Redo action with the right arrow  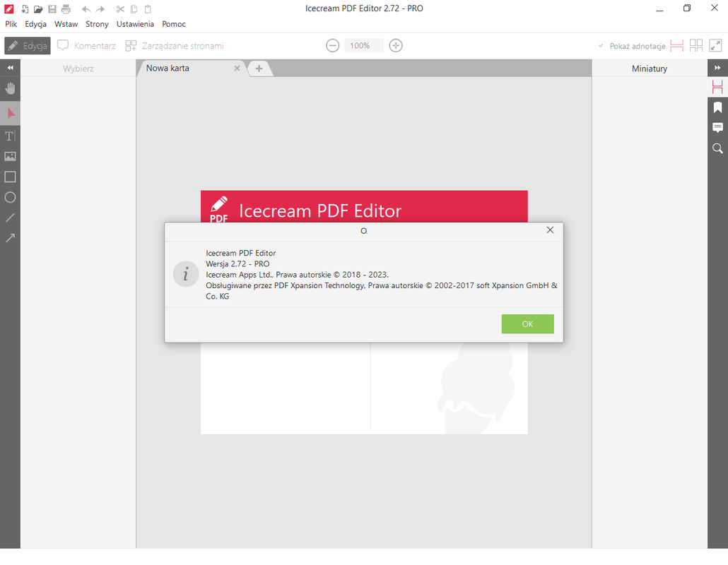pyautogui.click(x=100, y=8)
